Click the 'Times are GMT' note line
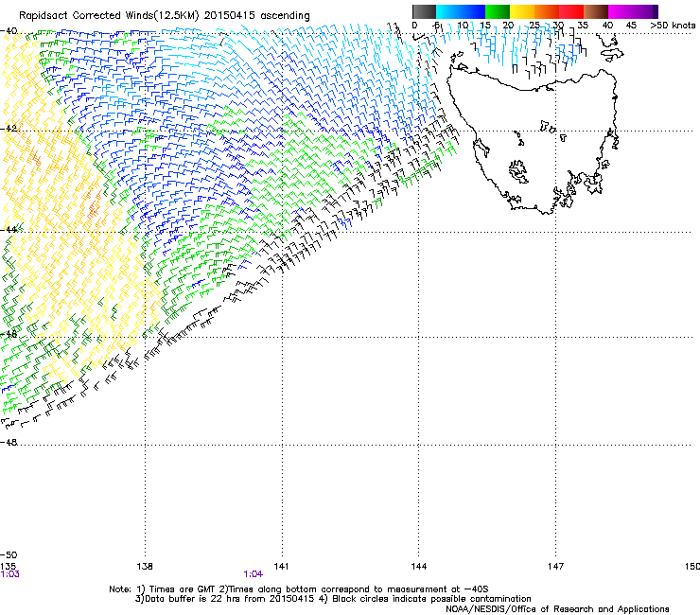Screen dimensions: 700x615 (299, 589)
